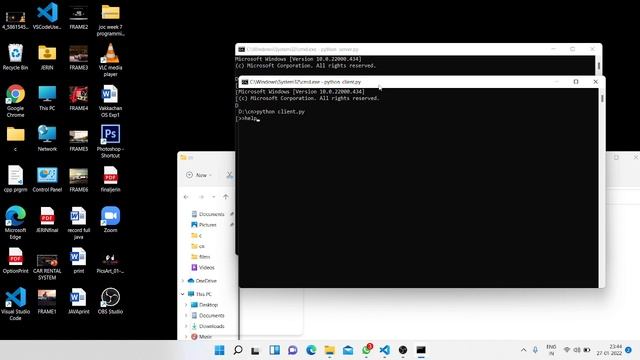Open the JERIN user folder icon
Image resolution: width=640 pixels, height=360 pixels.
tap(47, 57)
